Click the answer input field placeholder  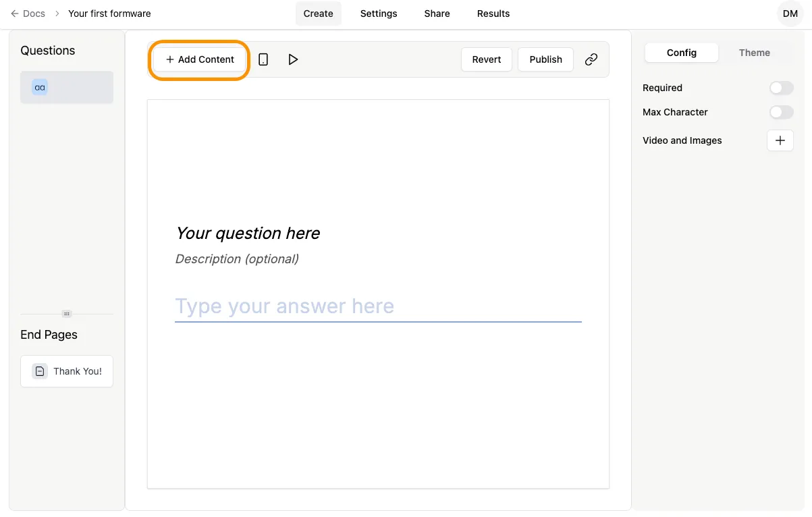coord(378,306)
